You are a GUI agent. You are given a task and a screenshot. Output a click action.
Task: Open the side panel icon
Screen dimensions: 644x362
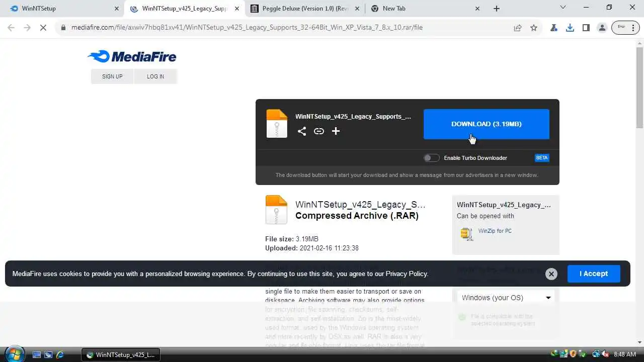[x=586, y=28]
